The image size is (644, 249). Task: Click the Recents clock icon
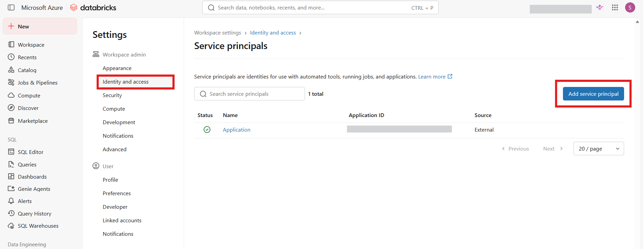pos(11,57)
